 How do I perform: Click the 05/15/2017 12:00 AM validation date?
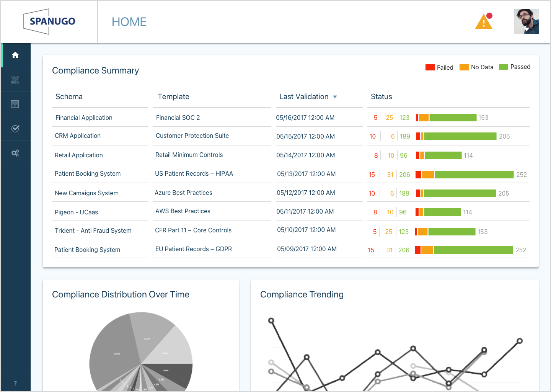(305, 136)
